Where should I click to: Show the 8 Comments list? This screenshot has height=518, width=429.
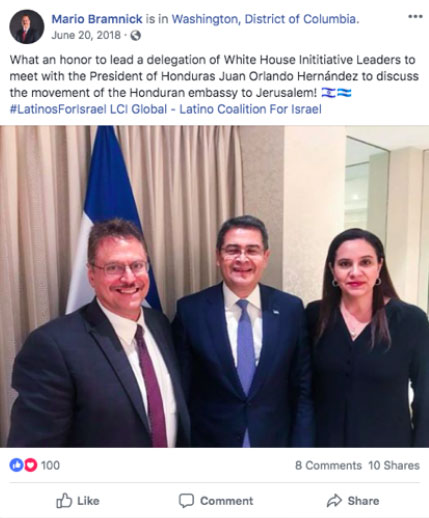point(328,465)
